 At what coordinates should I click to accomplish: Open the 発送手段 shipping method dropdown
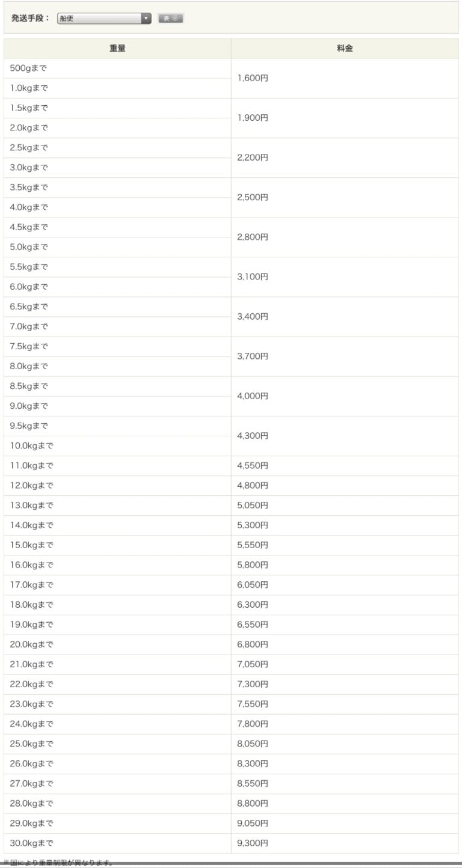coord(104,19)
